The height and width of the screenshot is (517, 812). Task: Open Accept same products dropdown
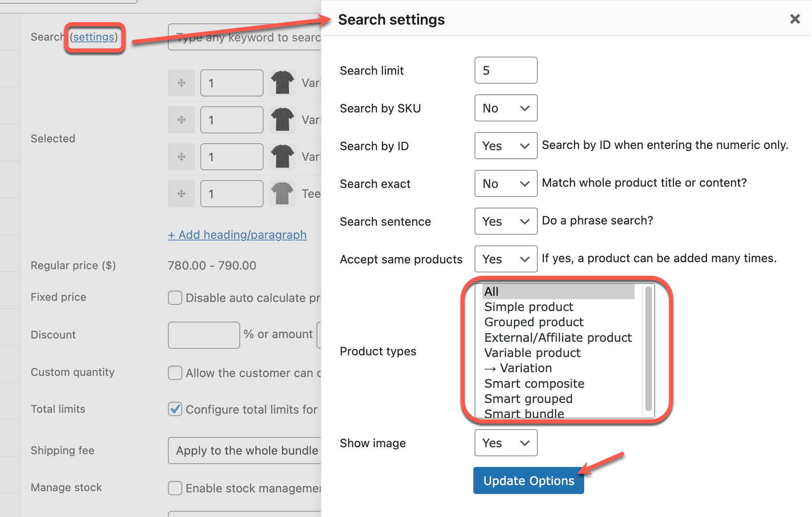pyautogui.click(x=506, y=259)
